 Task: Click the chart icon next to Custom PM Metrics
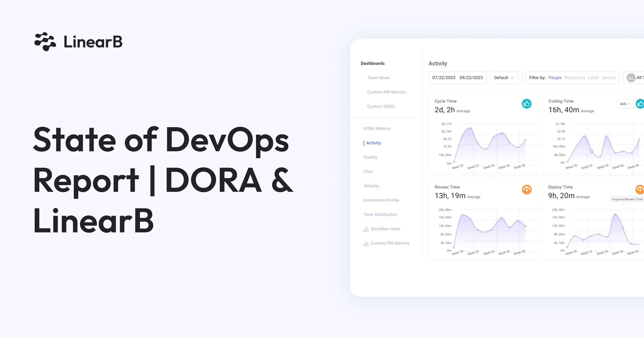[x=366, y=243]
